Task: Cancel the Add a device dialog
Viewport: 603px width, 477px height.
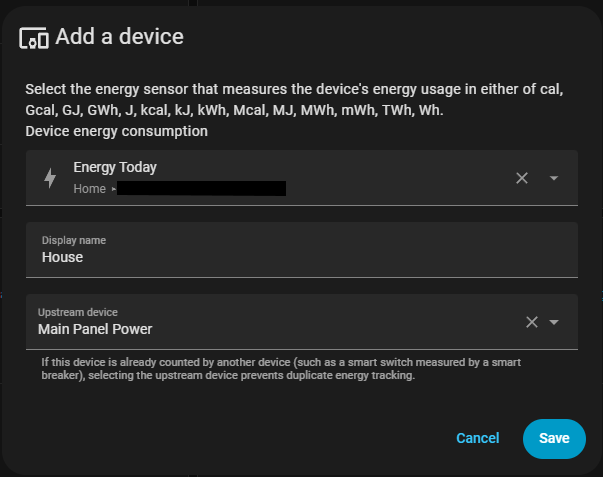Action: click(477, 438)
